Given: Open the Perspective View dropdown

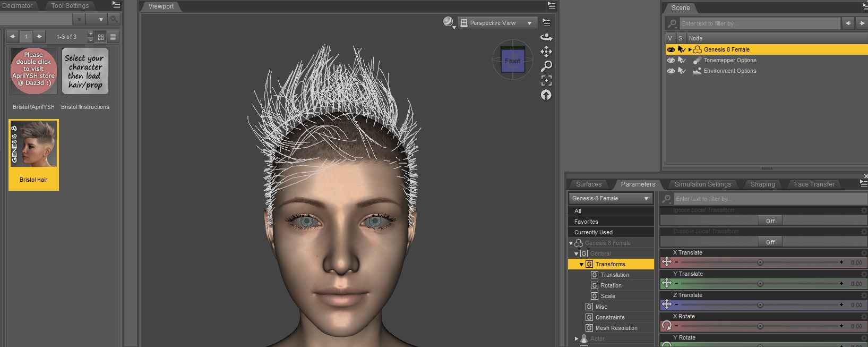Looking at the screenshot, I should click(x=497, y=23).
